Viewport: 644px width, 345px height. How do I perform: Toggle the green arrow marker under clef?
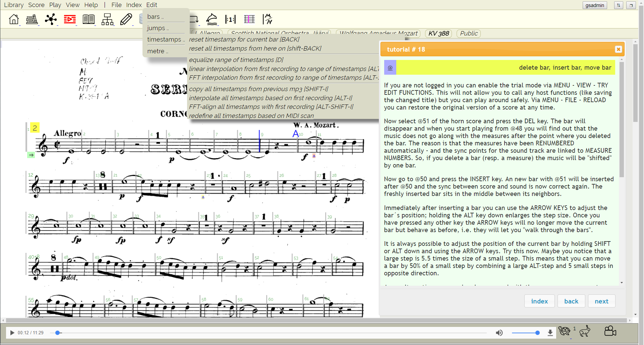[31, 155]
